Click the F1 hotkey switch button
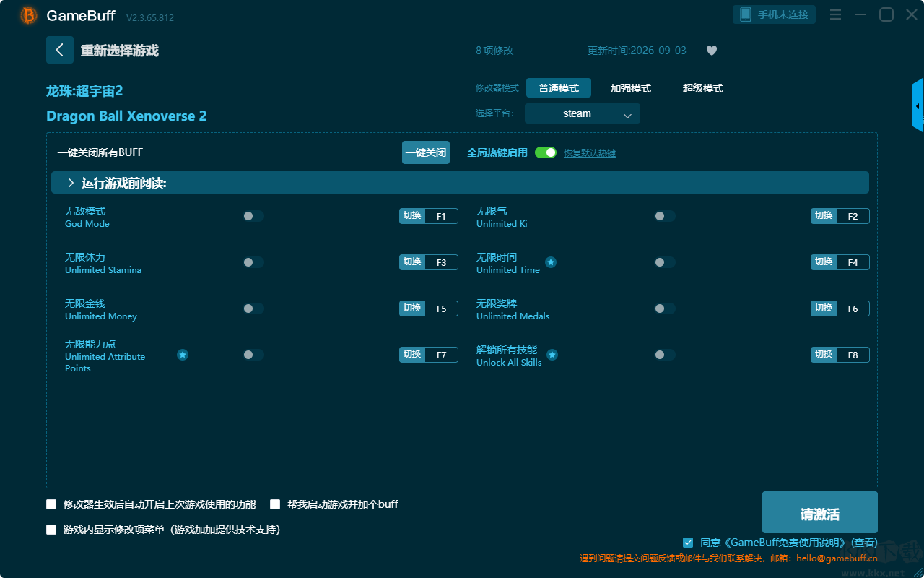Viewport: 924px width, 578px height. coord(429,216)
